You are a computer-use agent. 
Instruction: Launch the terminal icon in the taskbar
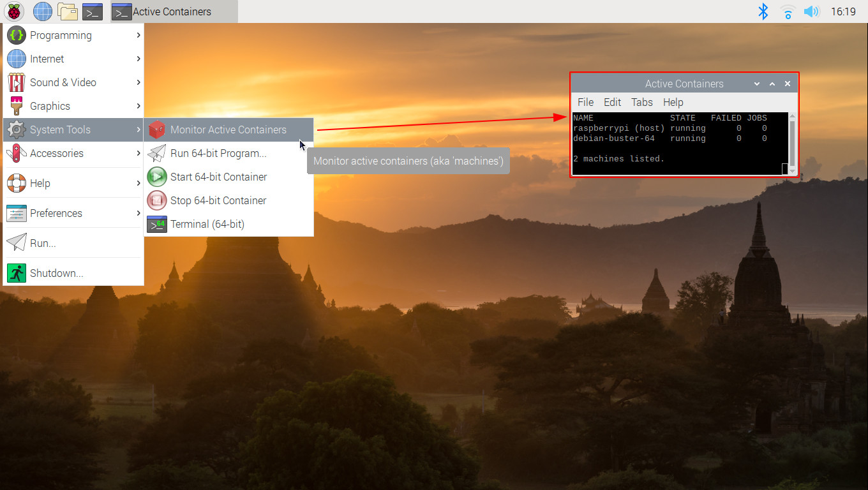[93, 11]
